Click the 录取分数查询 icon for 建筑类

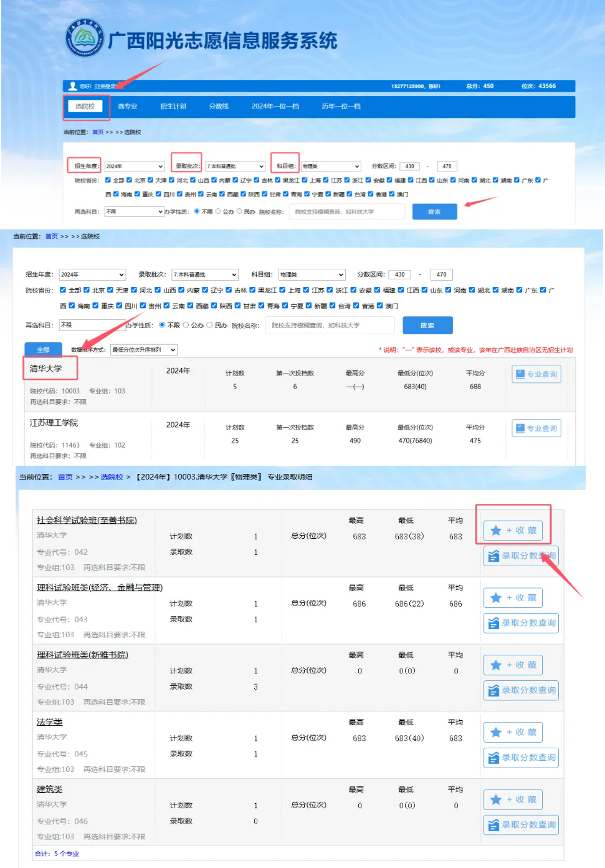click(493, 825)
